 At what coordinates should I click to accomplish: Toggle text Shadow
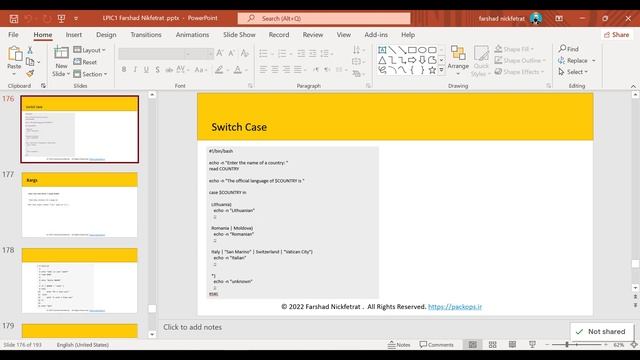pos(158,70)
